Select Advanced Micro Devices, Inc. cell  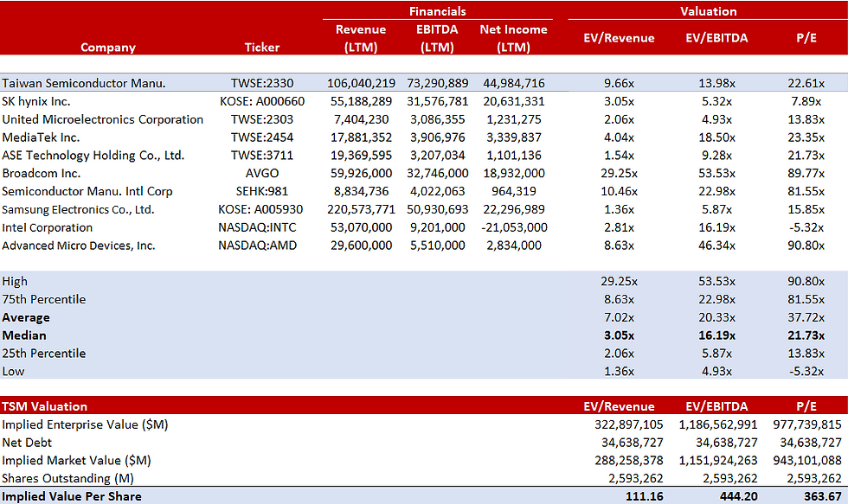tap(79, 246)
